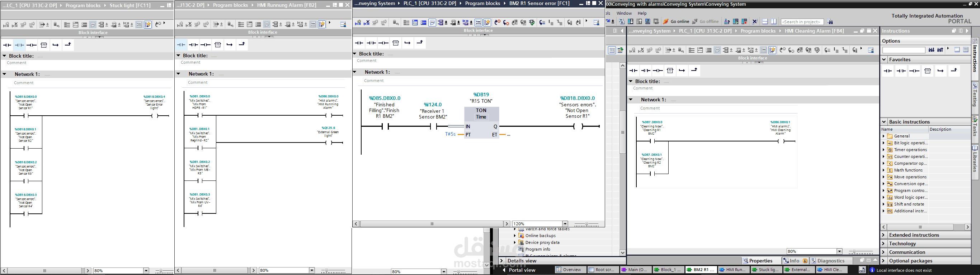Screen dimensions: 980x275
Task: Adjust zoom slider in HMI Cleaning Alarm window
Action: pyautogui.click(x=861, y=252)
